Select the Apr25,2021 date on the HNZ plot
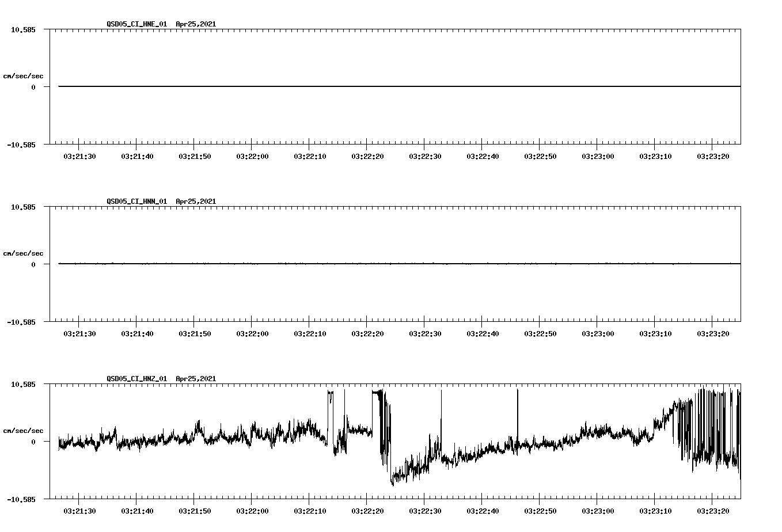The height and width of the screenshot is (532, 782). (x=196, y=379)
